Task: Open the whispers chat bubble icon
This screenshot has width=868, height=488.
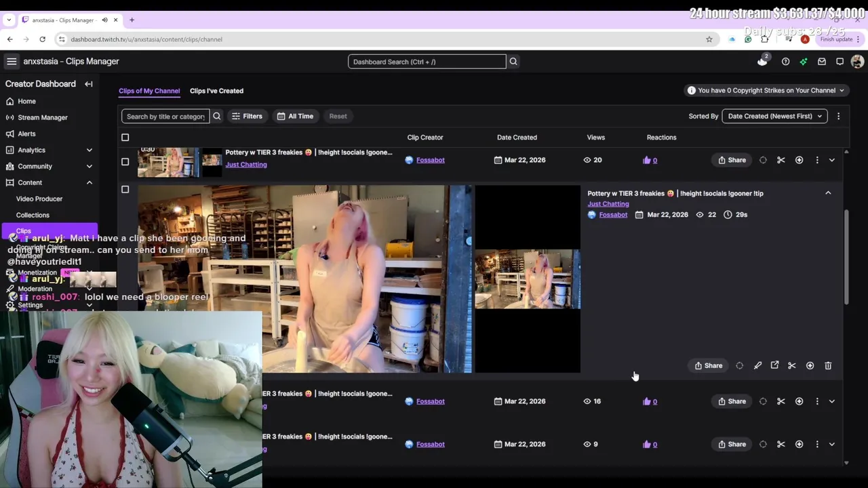Action: tap(840, 62)
